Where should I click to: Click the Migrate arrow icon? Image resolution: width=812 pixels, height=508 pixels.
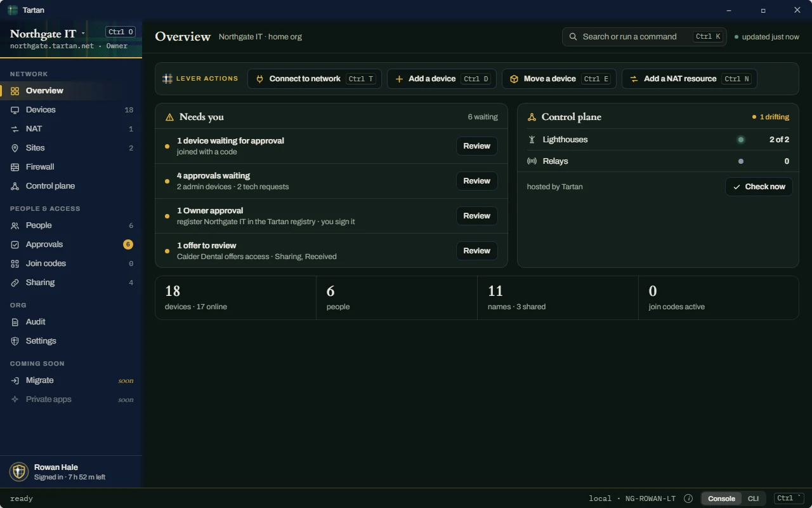15,380
